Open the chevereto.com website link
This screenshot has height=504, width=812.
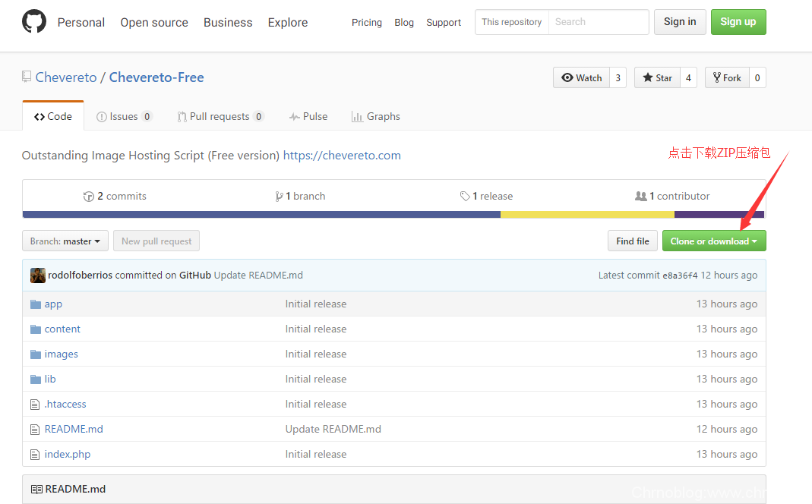pos(342,155)
